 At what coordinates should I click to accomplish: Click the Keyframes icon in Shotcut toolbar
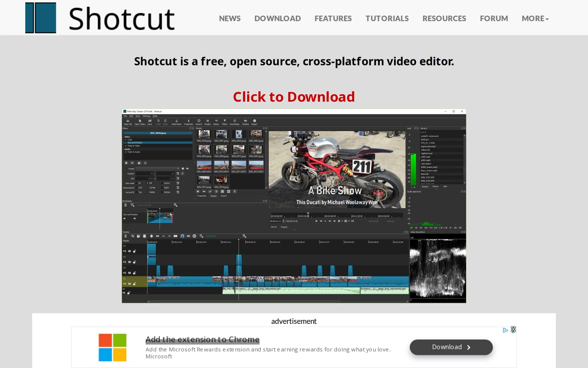235,122
